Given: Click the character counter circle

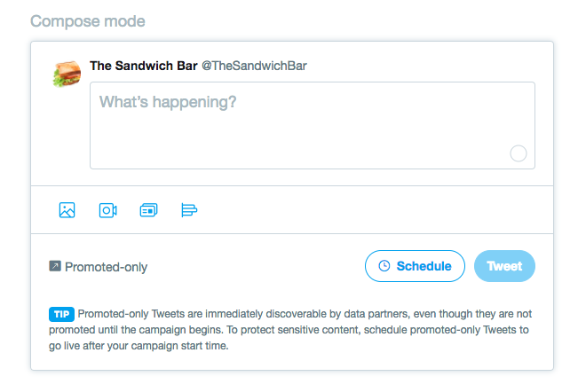Looking at the screenshot, I should coord(519,153).
